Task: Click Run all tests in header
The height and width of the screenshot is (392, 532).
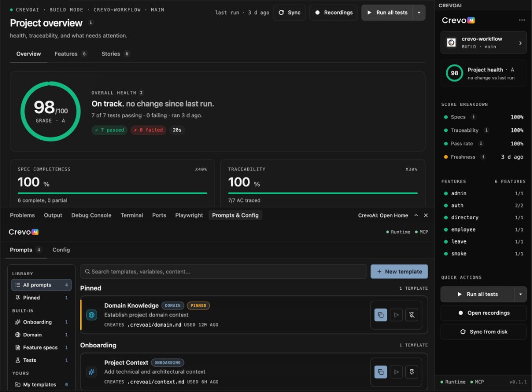Action: coord(387,12)
